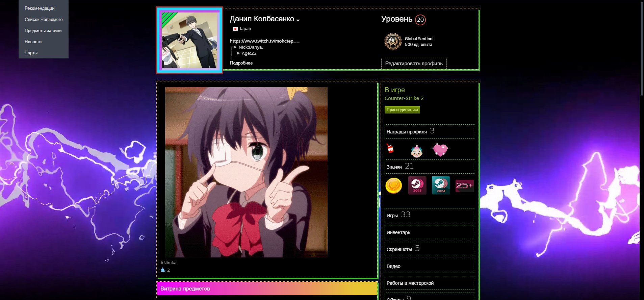This screenshot has height=300, width=644.
Task: Click the red bottle profile award icon
Action: tap(390, 148)
